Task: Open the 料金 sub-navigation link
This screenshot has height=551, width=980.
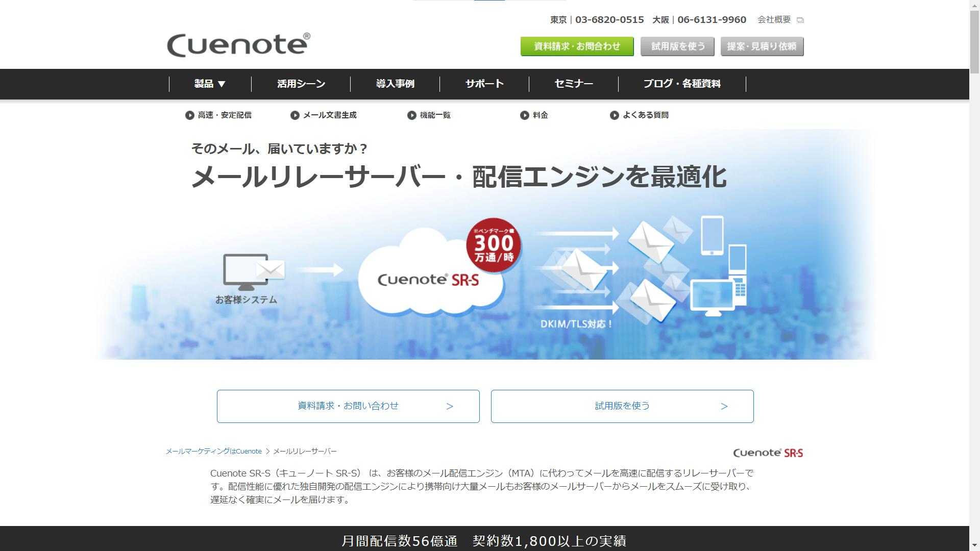Action: point(540,115)
